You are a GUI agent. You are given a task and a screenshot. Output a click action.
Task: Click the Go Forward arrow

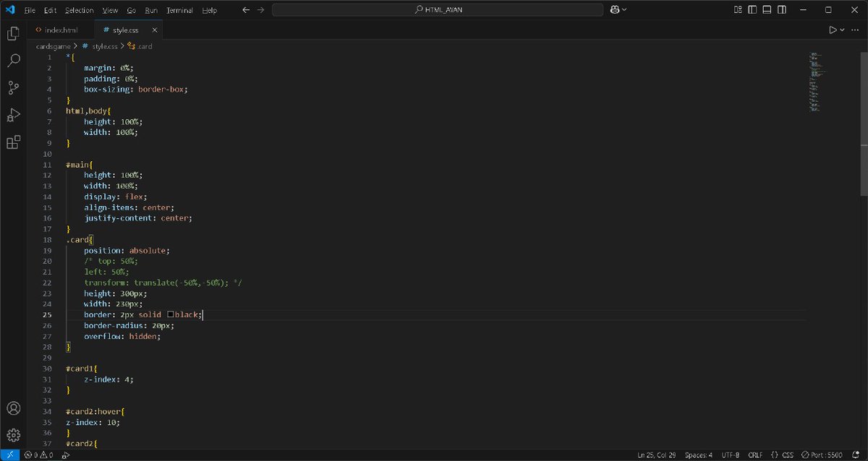(x=260, y=10)
